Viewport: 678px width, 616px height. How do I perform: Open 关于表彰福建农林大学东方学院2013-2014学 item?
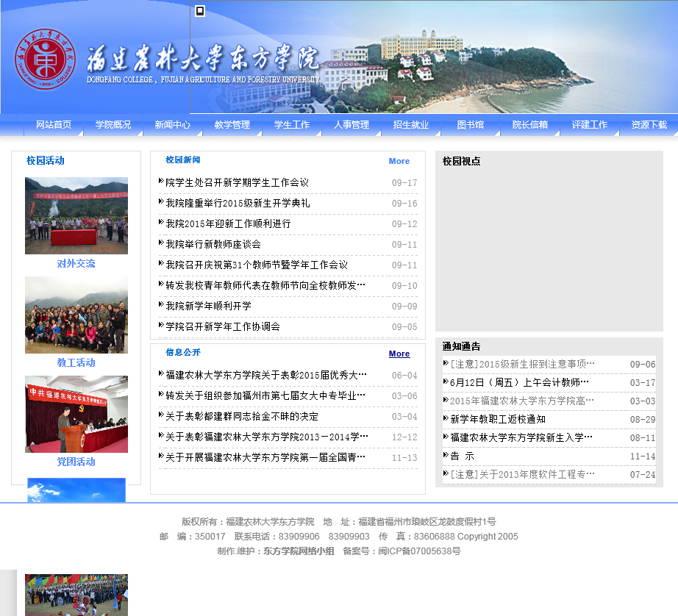[x=267, y=437]
